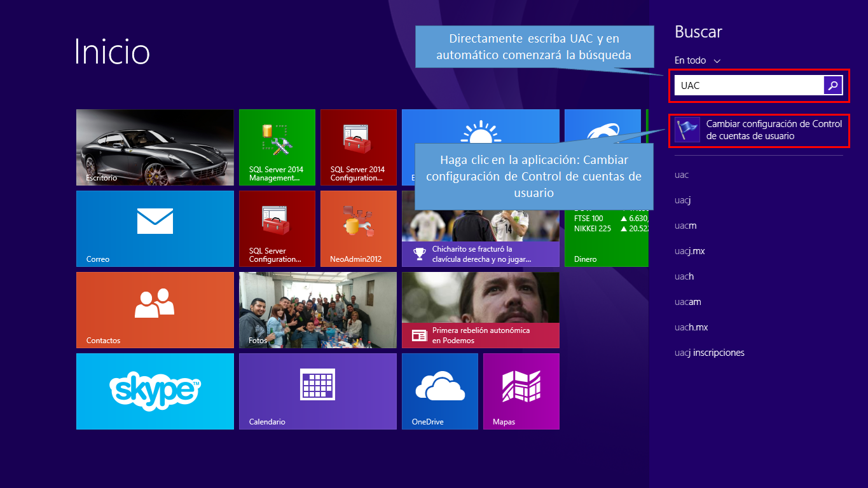Expand the 'En todo' search scope dropdown

pyautogui.click(x=698, y=60)
